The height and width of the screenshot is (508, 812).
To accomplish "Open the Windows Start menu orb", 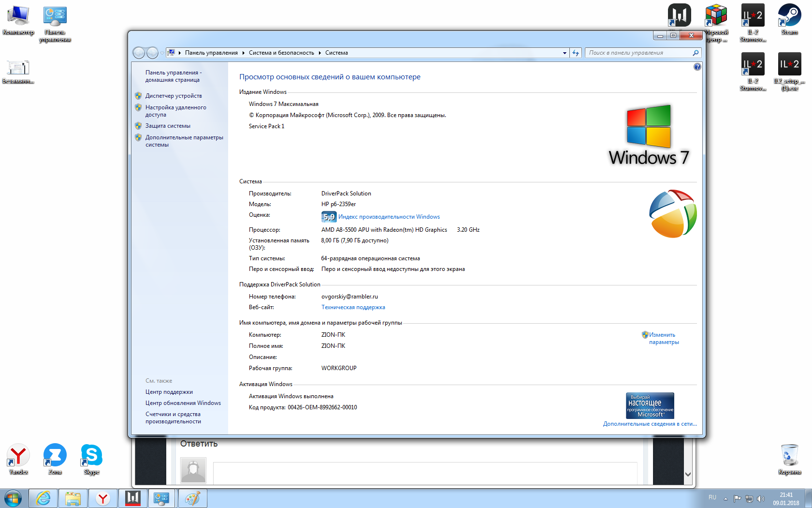I will coord(13,498).
